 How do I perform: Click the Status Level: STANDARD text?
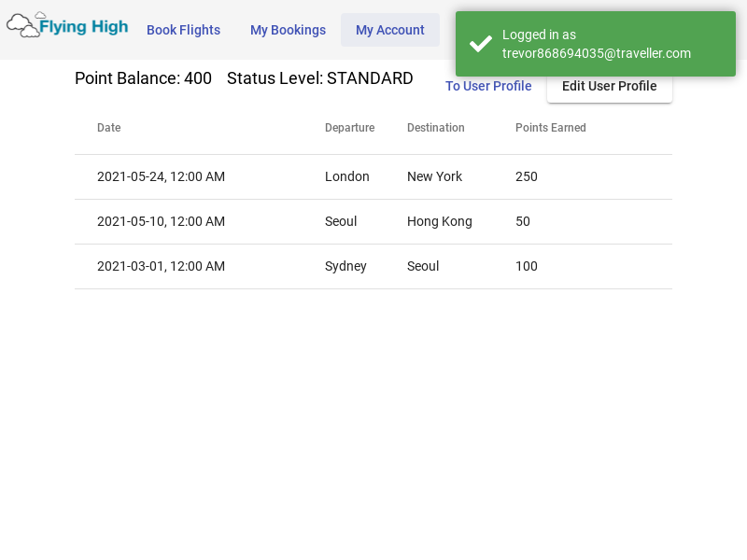pos(319,78)
